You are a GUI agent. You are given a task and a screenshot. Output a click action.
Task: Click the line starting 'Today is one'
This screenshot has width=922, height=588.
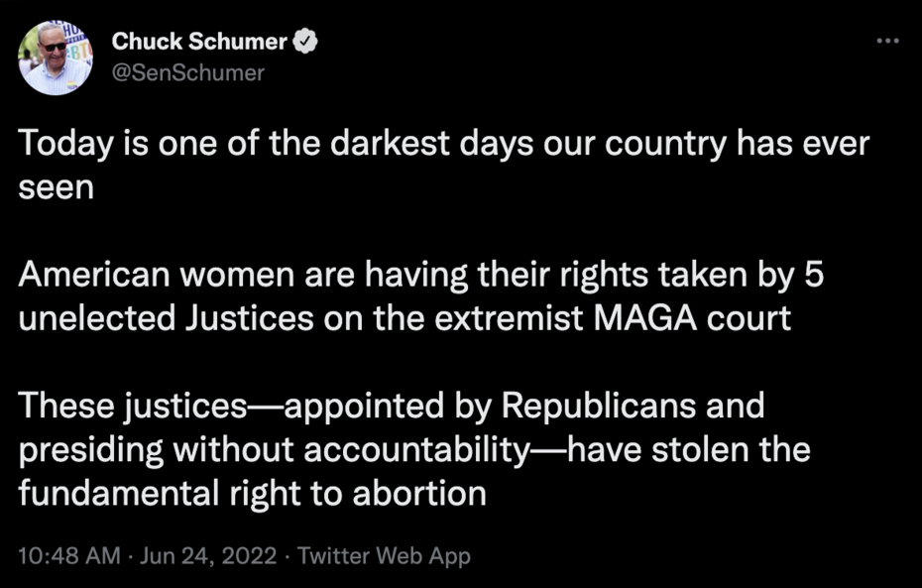pyautogui.click(x=443, y=144)
